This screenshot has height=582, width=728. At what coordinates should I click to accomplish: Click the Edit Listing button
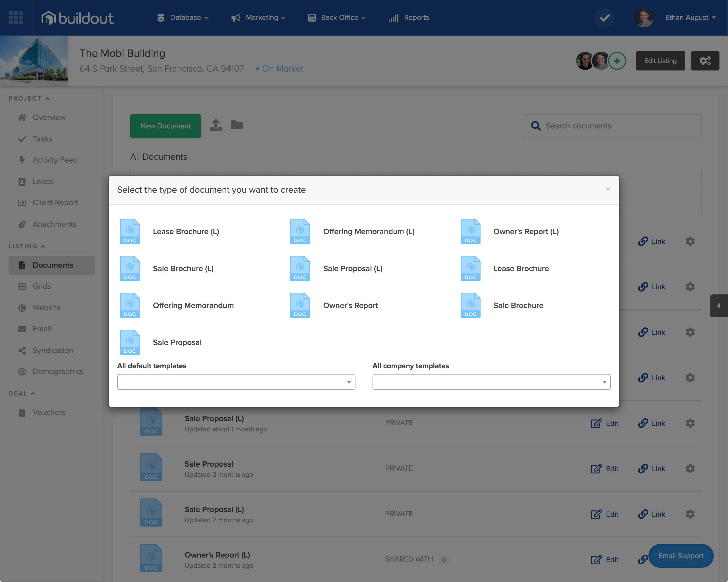tap(660, 61)
